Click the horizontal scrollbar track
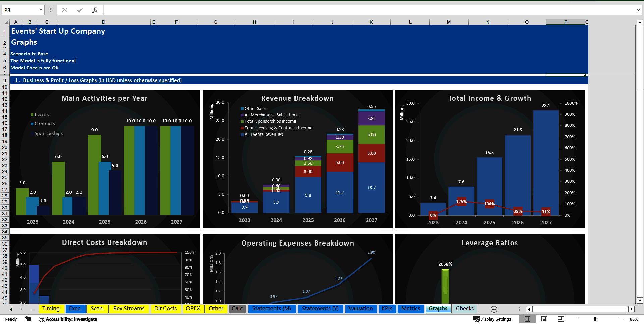Image resolution: width=644 pixels, height=324 pixels. (580, 309)
